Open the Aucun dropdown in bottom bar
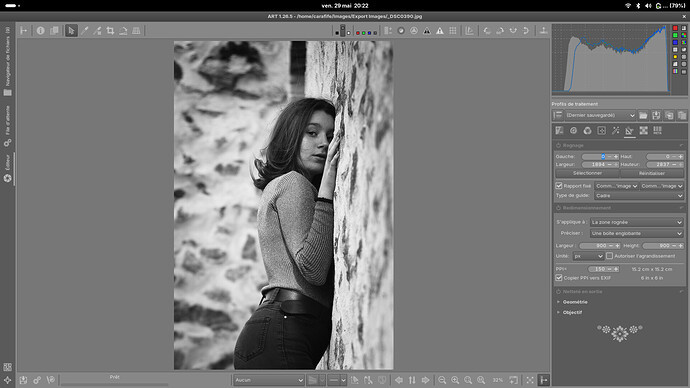This screenshot has width=690, height=388. point(268,380)
